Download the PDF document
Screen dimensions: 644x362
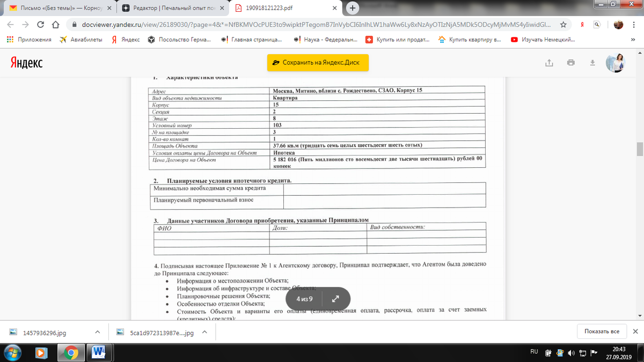[592, 63]
